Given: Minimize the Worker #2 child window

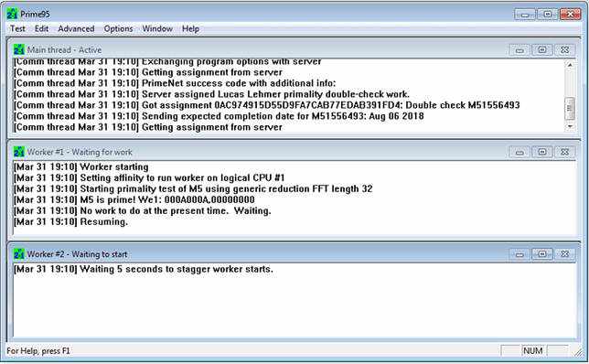Looking at the screenshot, I should [519, 254].
